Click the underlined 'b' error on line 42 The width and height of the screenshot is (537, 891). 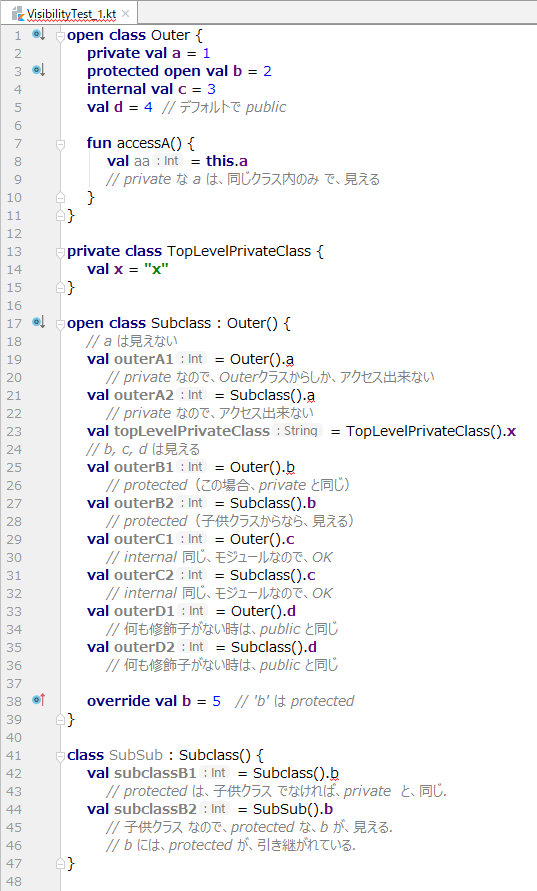click(x=335, y=773)
